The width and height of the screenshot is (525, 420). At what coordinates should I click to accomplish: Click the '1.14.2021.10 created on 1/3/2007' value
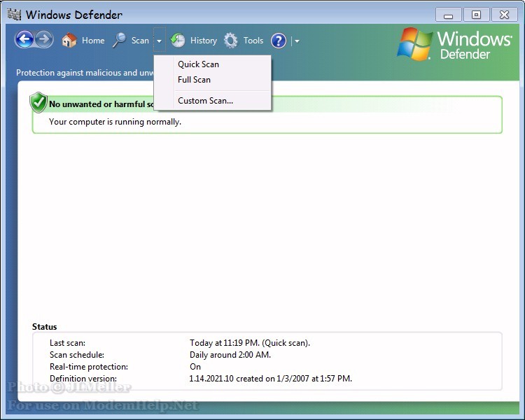click(x=270, y=379)
